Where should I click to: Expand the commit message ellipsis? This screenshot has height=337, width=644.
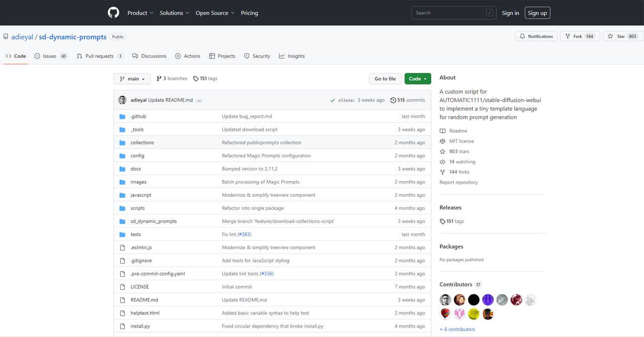point(199,100)
